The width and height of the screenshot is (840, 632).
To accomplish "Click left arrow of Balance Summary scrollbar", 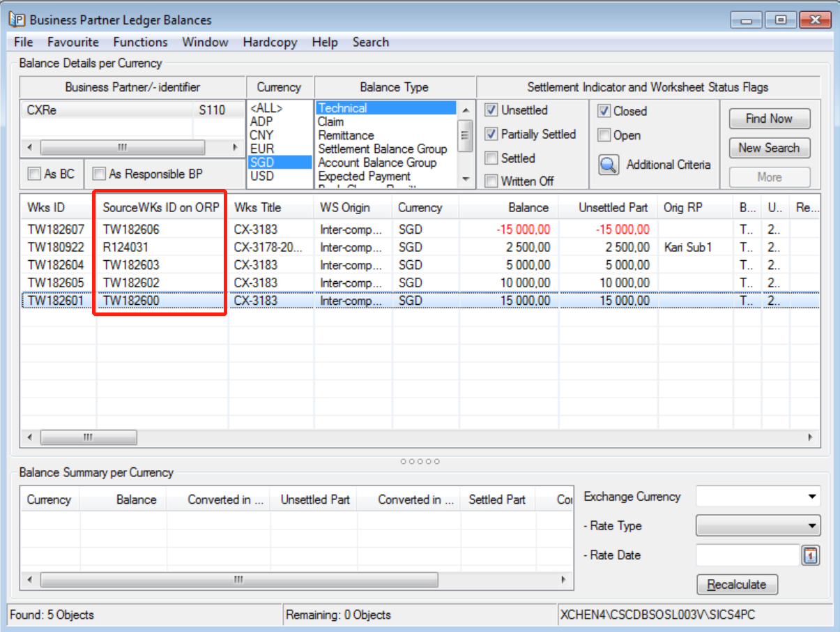I will tap(30, 580).
